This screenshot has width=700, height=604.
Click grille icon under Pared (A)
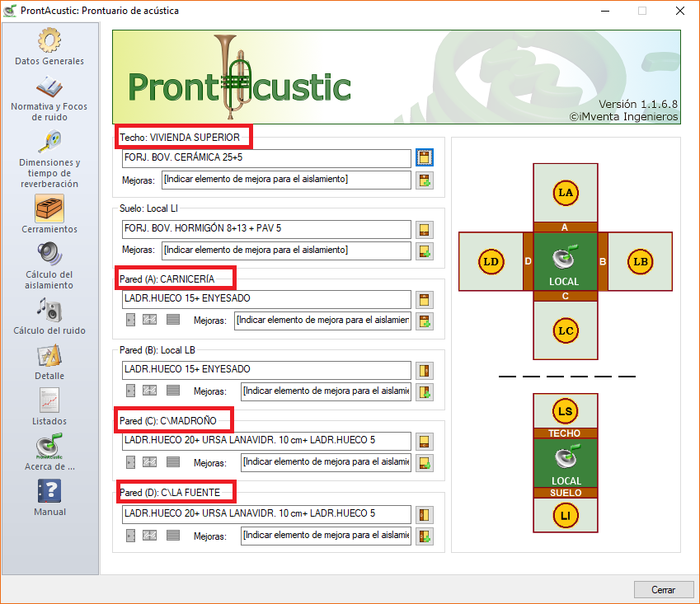(x=173, y=320)
